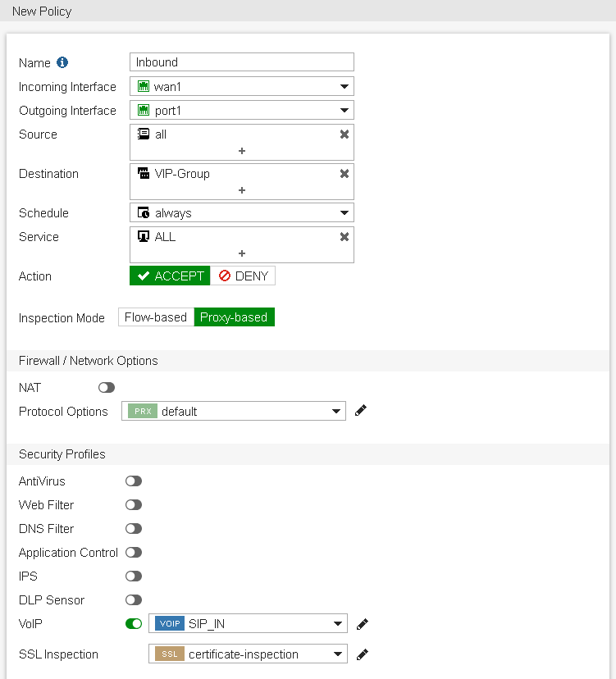The height and width of the screenshot is (679, 616).
Task: Click the VOIP badge next to SIP_IN
Action: [169, 623]
